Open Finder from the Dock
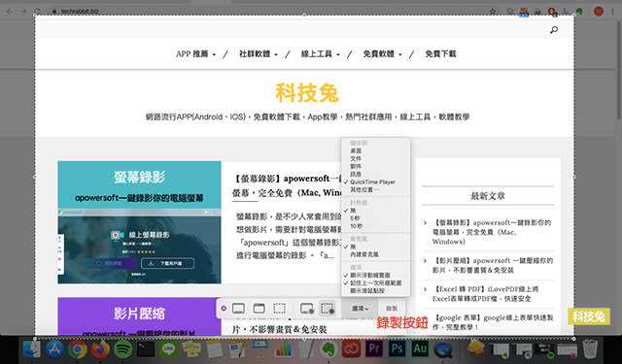 pos(32,348)
